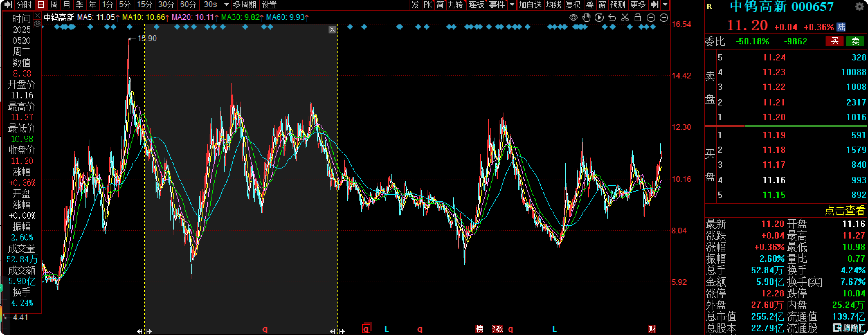The width and height of the screenshot is (868, 335).
Task: Switch to the 月 monthly tab
Action: point(66,5)
